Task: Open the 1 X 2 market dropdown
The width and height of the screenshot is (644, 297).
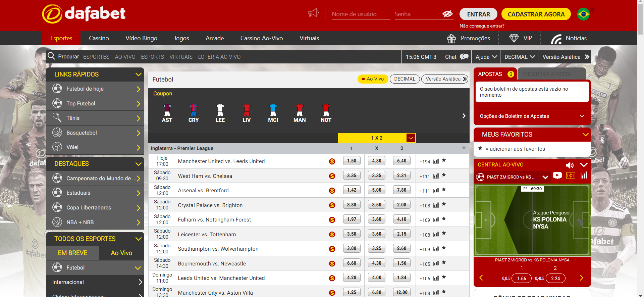Action: click(x=411, y=138)
